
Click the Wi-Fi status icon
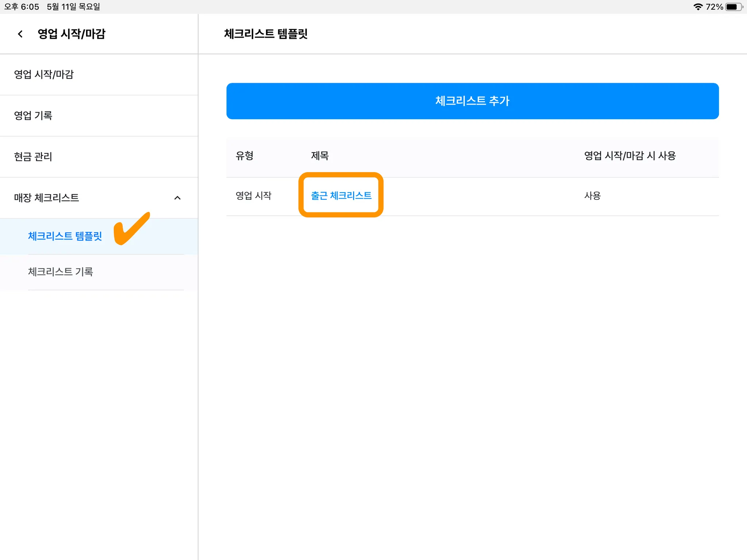pyautogui.click(x=698, y=7)
